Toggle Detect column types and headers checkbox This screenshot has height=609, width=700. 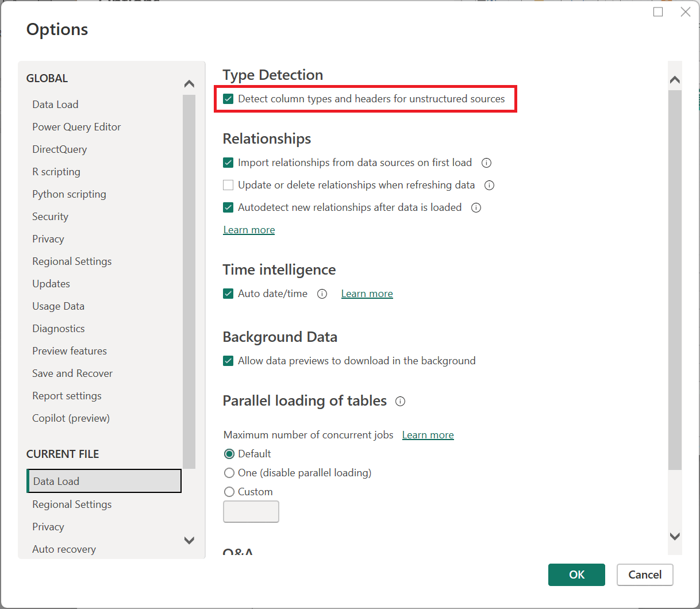pos(228,99)
